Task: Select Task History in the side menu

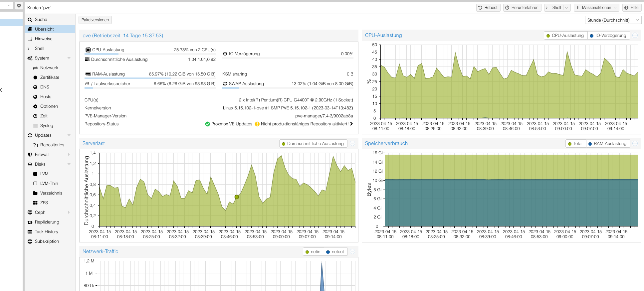Action: coord(50,232)
